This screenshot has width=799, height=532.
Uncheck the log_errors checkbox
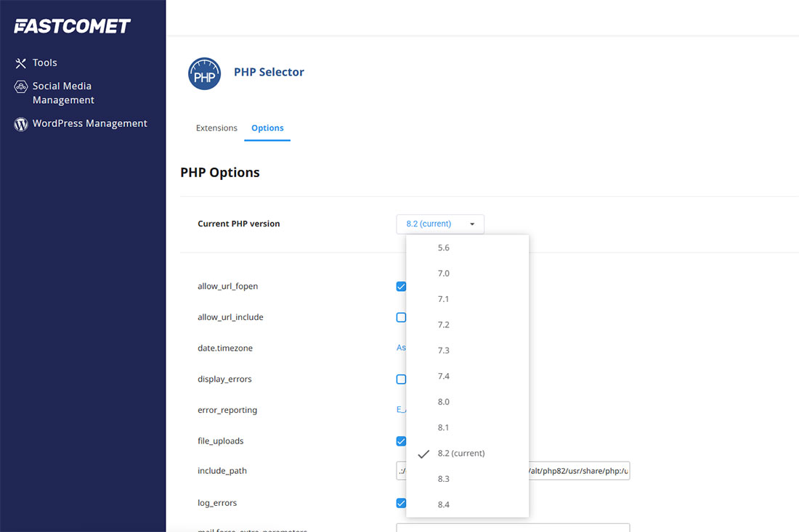(x=401, y=503)
